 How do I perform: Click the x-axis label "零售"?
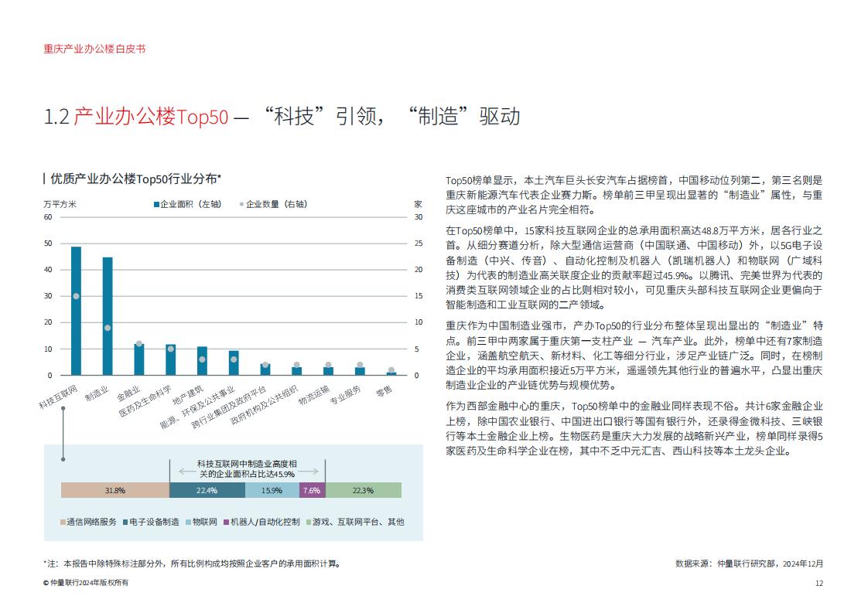[x=384, y=391]
